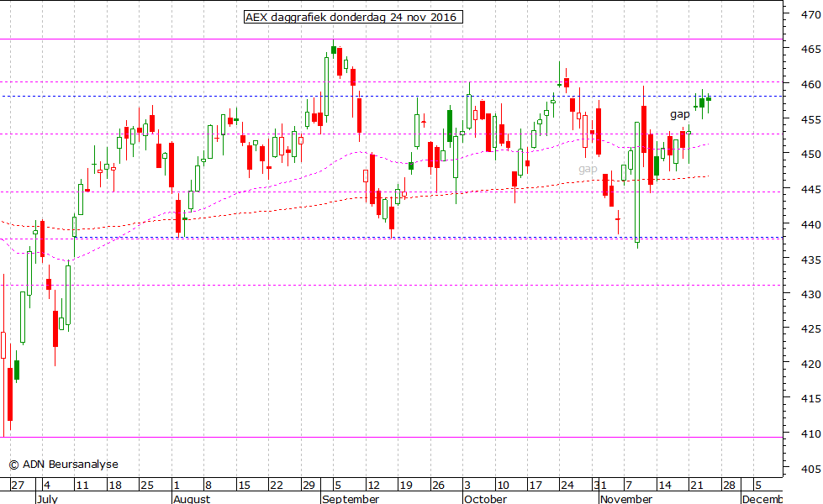The width and height of the screenshot is (823, 504).
Task: Click the date label '7' in November
Action: 629,485
